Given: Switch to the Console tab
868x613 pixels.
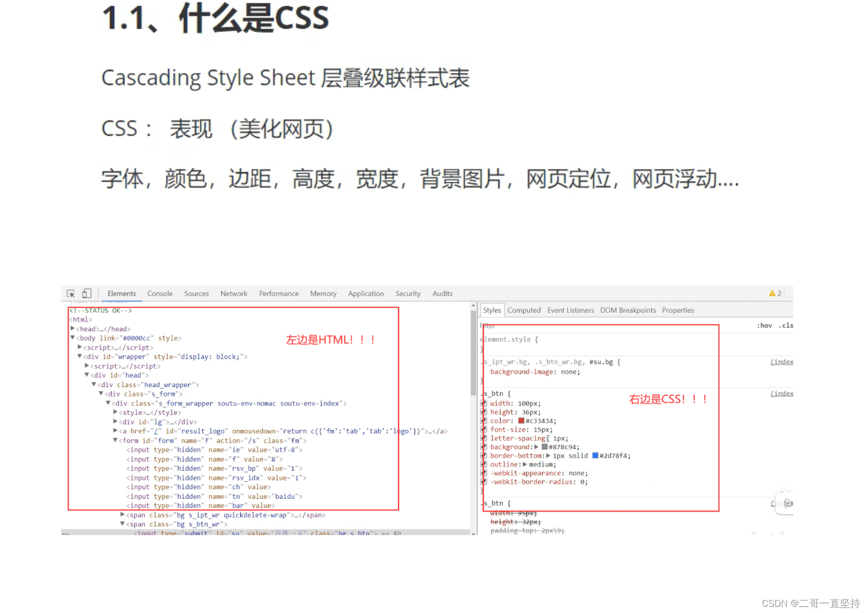Looking at the screenshot, I should [x=160, y=293].
